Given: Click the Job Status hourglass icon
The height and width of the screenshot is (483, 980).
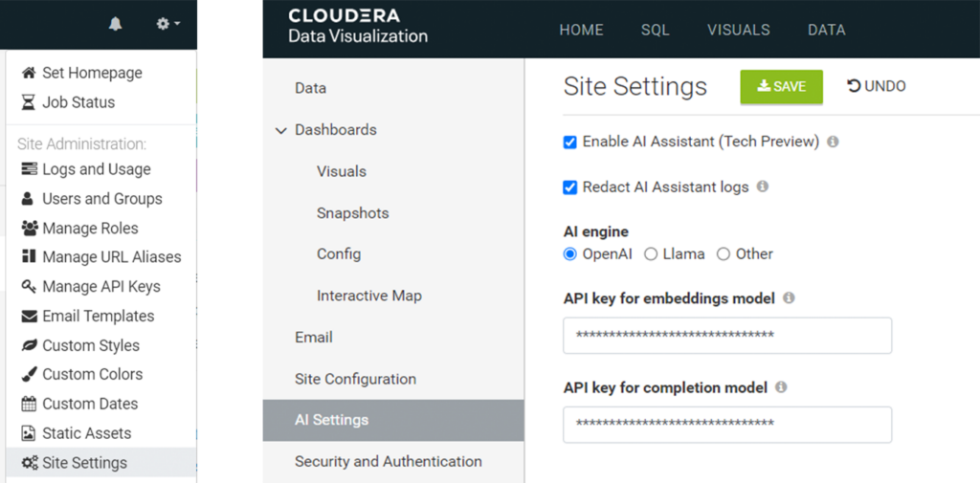Looking at the screenshot, I should [x=29, y=102].
